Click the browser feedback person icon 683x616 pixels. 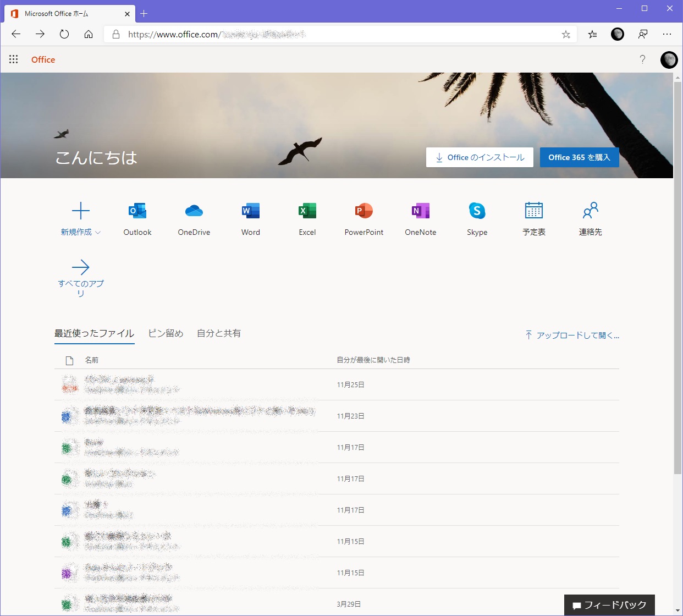(x=643, y=34)
